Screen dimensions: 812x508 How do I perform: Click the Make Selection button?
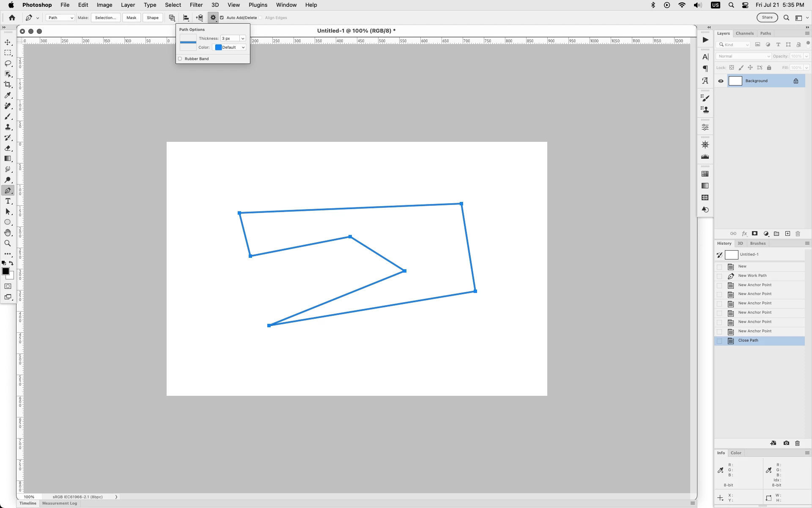[105, 18]
